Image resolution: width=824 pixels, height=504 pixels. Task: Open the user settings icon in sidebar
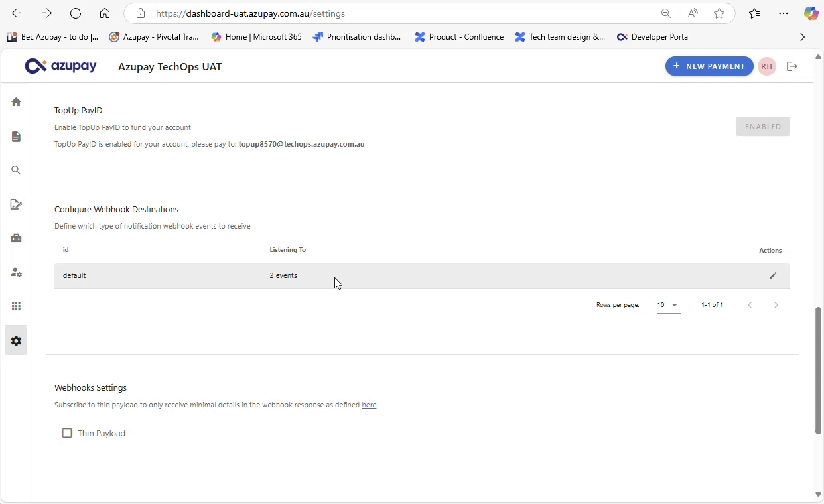click(x=16, y=273)
